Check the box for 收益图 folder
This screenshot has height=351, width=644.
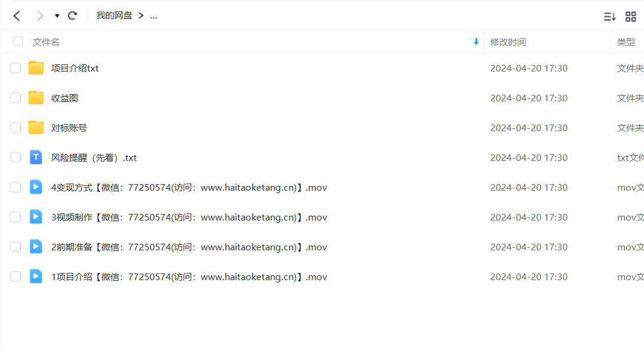click(x=15, y=98)
